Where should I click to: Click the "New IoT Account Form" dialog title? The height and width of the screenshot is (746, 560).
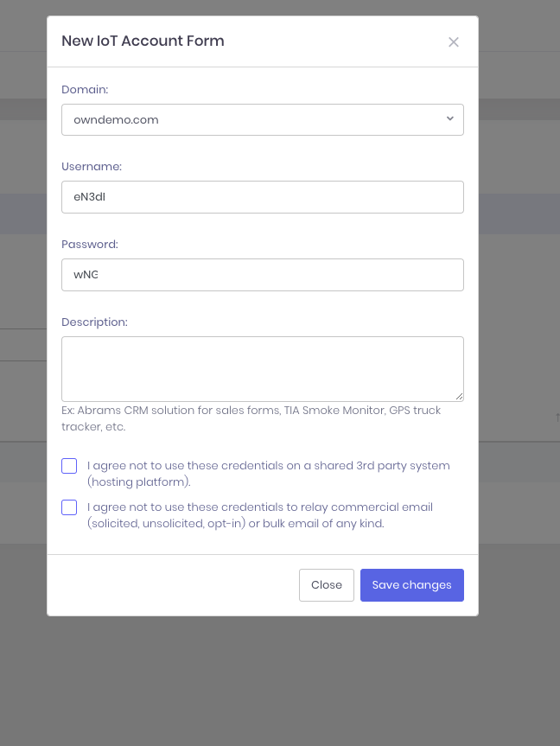(x=143, y=41)
